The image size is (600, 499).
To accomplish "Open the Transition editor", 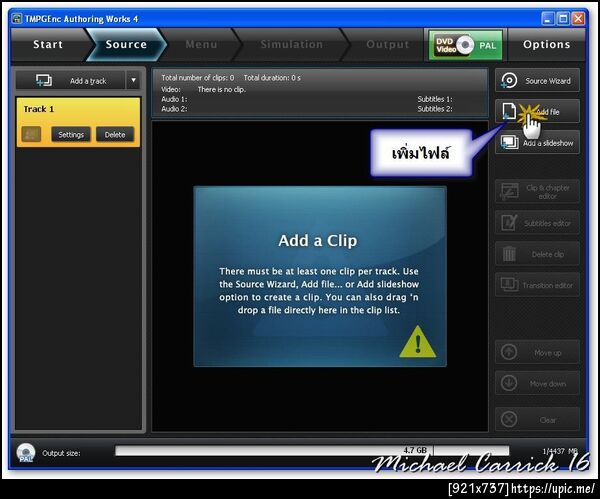I will pos(537,285).
